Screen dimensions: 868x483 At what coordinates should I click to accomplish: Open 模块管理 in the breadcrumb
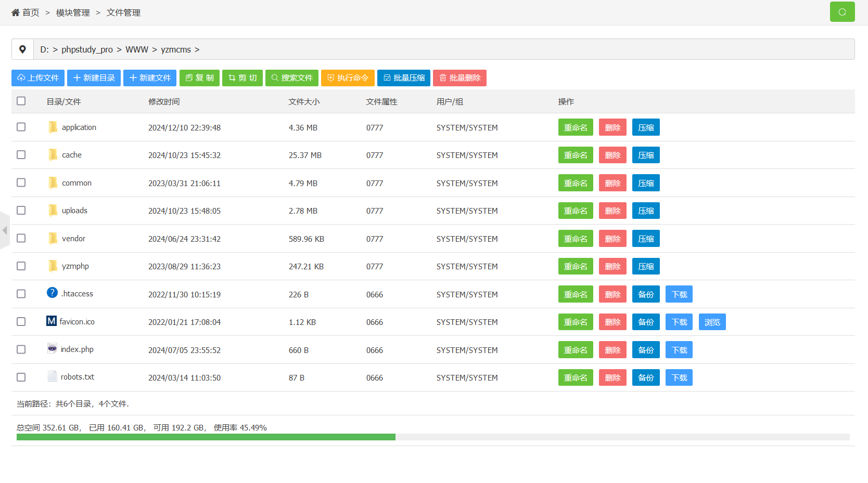(x=73, y=12)
